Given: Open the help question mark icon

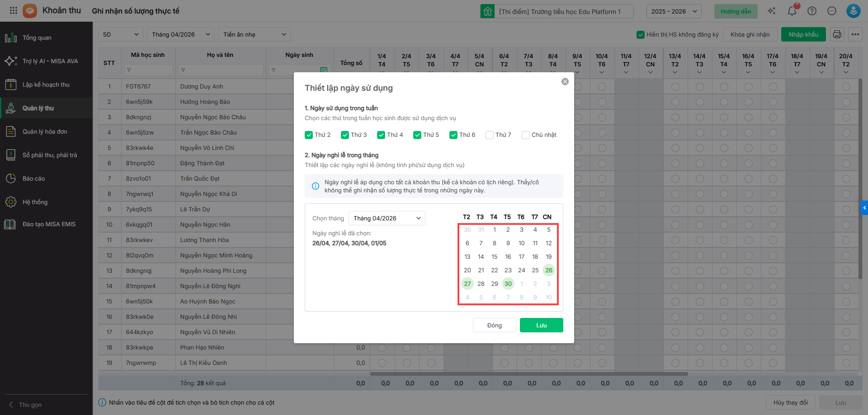Looking at the screenshot, I should (812, 11).
